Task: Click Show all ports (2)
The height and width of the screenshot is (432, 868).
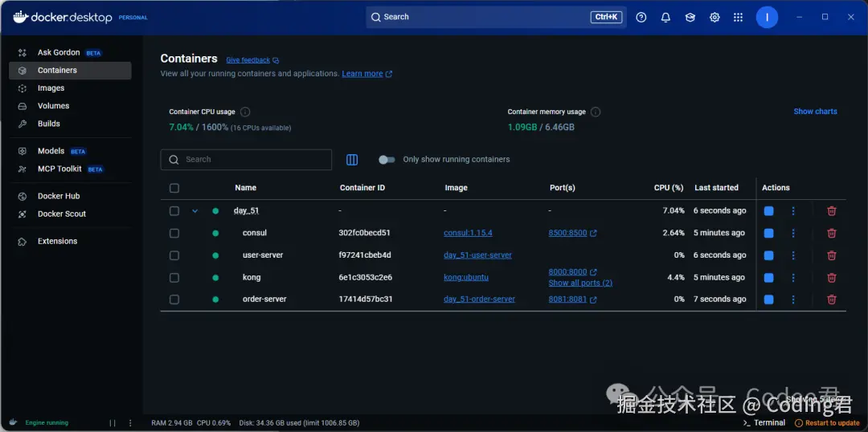Action: pos(580,283)
